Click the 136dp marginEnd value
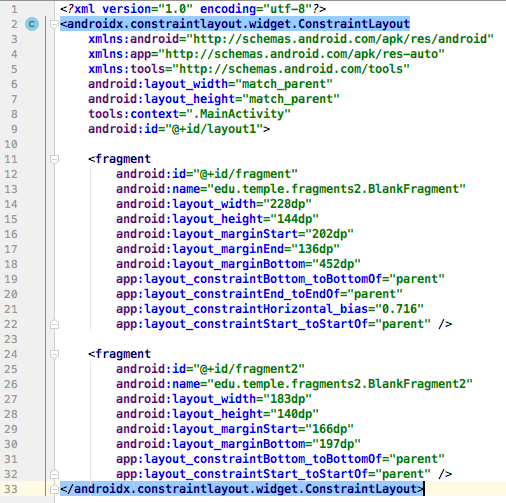Screen dimensions: 506x503 [315, 249]
